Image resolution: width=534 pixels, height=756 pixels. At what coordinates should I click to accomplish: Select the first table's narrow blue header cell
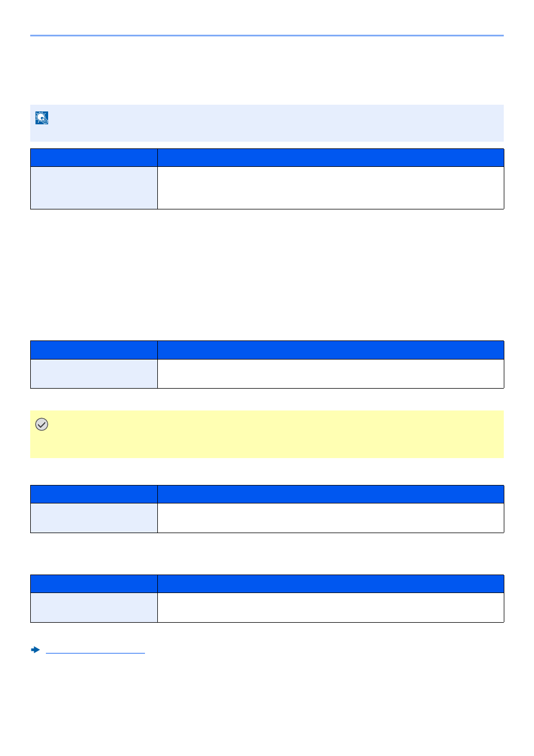[x=94, y=157]
